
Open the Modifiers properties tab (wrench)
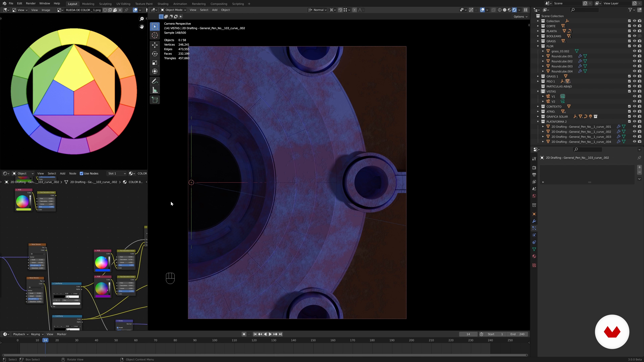click(534, 221)
